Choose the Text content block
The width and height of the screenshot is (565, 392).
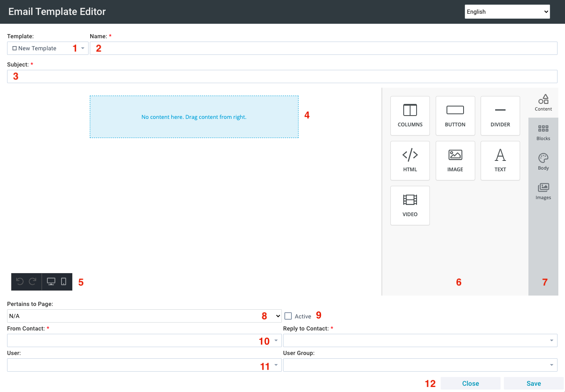tap(500, 160)
